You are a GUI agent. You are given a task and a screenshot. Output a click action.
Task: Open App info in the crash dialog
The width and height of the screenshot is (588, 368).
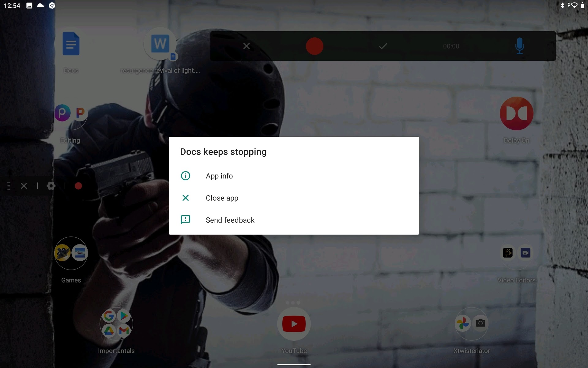point(219,176)
